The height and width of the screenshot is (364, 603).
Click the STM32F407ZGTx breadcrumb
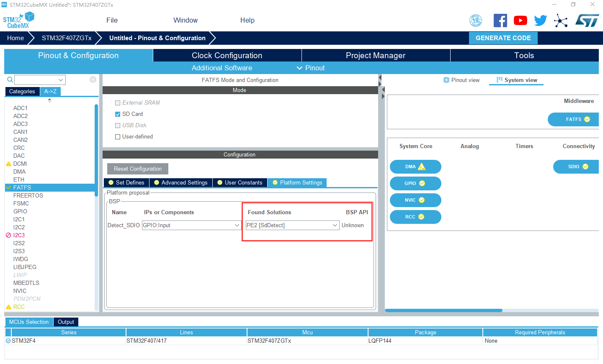pyautogui.click(x=67, y=38)
